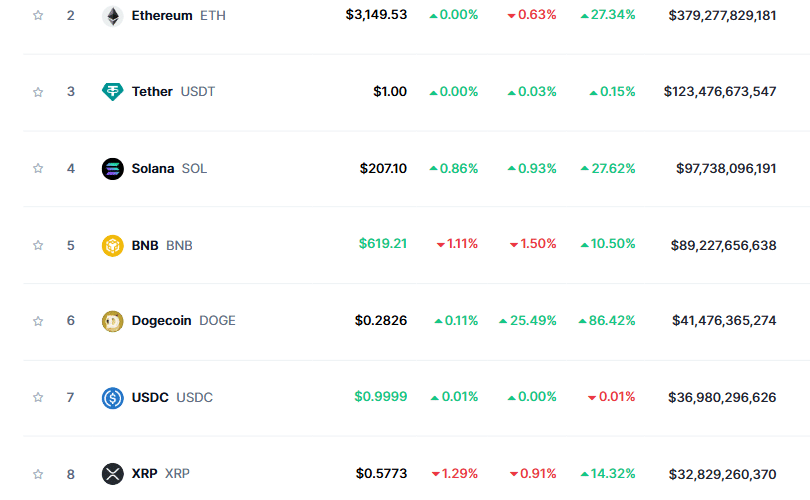The image size is (810, 500).
Task: Open the Ethereum coin page link
Action: [x=161, y=16]
